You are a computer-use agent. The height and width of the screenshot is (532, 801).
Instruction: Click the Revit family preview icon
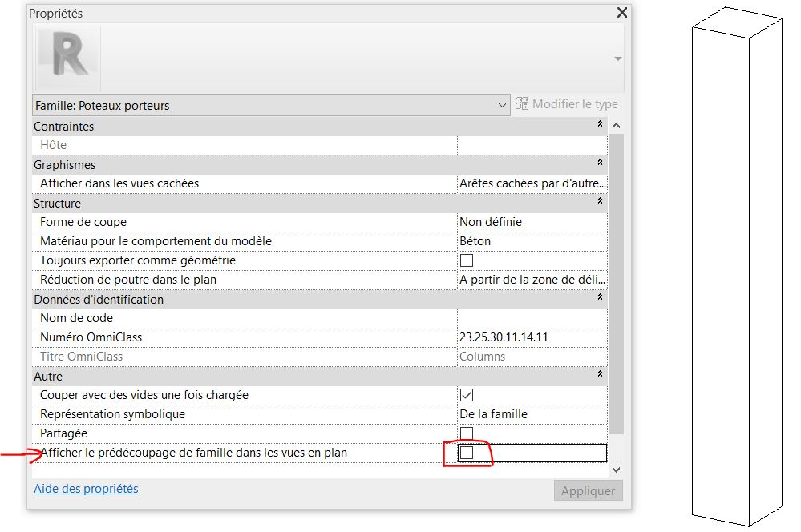pos(67,58)
